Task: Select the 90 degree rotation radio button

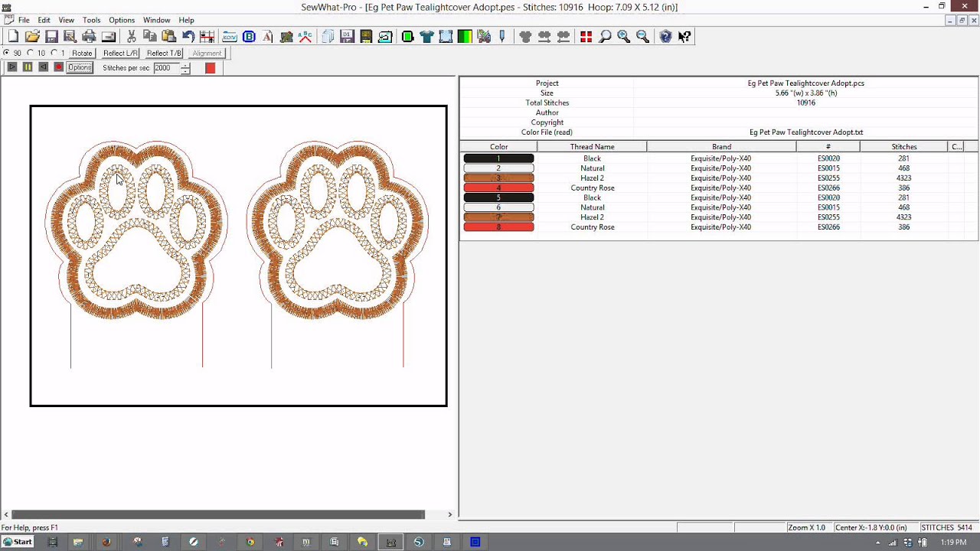Action: (7, 53)
